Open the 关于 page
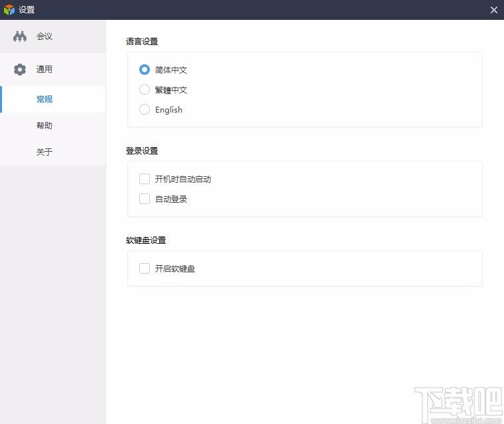 52,152
